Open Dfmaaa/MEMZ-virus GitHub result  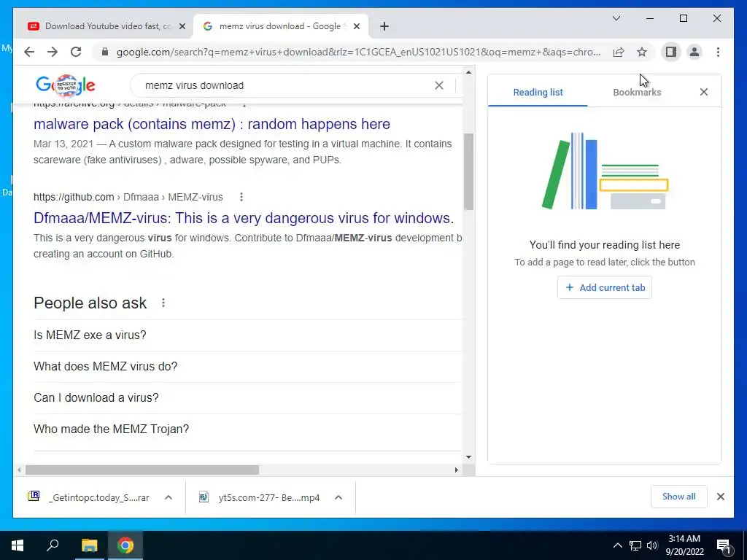click(244, 217)
